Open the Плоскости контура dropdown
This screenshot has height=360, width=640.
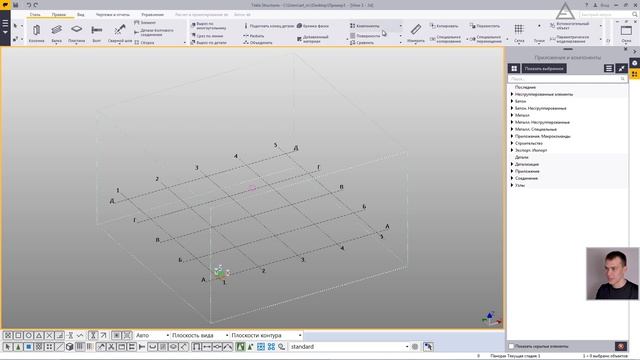(266, 335)
